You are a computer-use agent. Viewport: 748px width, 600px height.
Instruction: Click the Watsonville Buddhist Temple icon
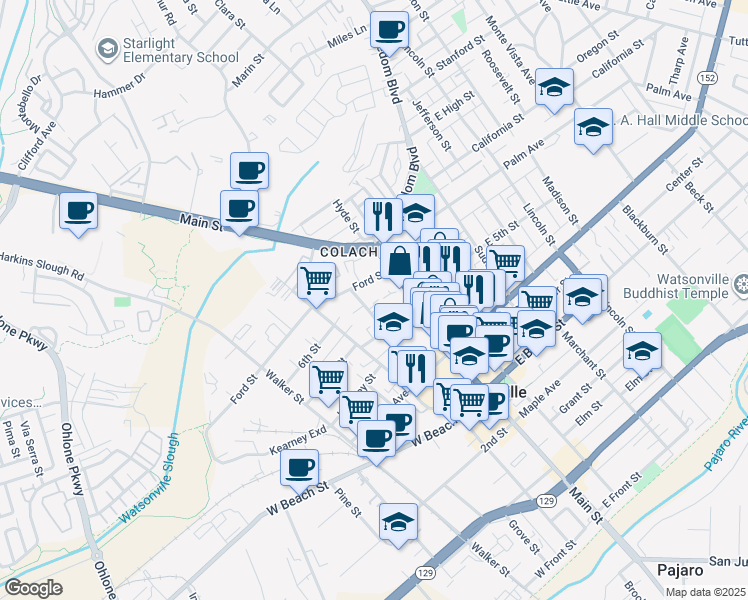741,286
